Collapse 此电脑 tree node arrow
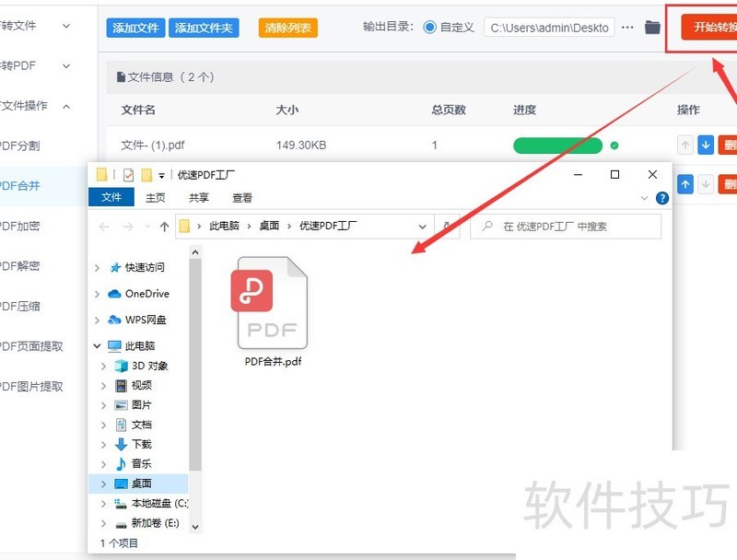Viewport: 737px width, 560px height. pyautogui.click(x=97, y=345)
